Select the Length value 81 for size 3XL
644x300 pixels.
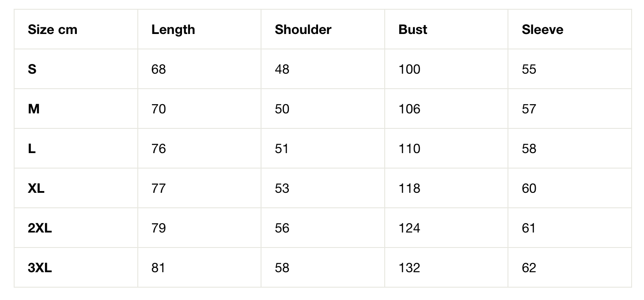158,268
